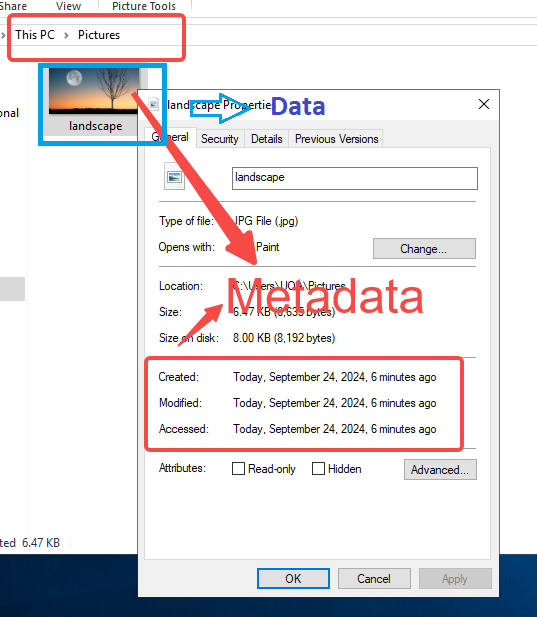Select the Previous Versions tab
Screen dimensions: 537x617
coord(336,139)
